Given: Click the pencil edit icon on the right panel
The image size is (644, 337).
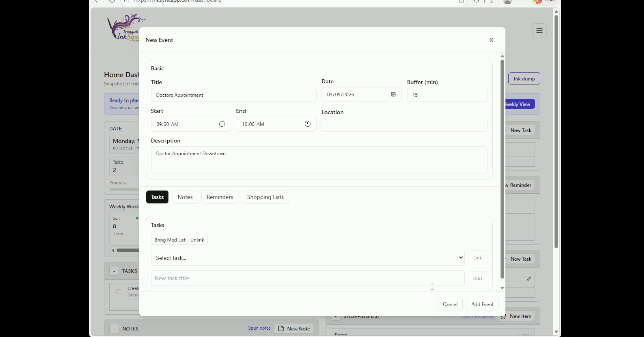Looking at the screenshot, I should click(x=529, y=279).
